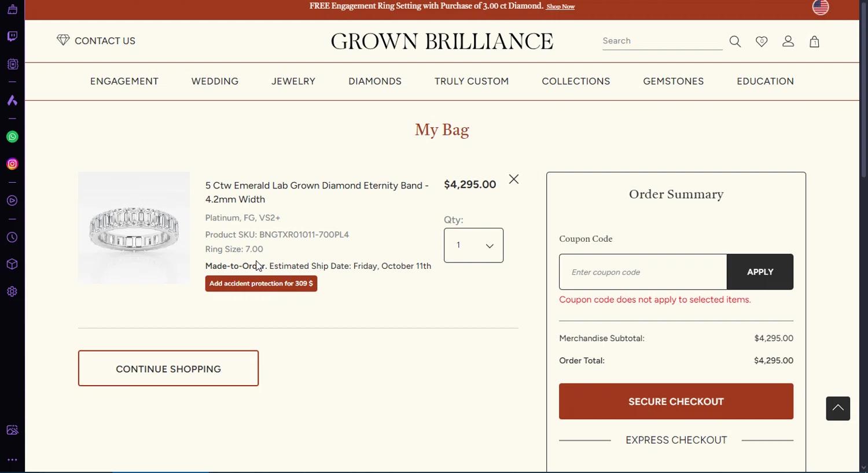Focus the site search field
The height and width of the screenshot is (473, 868).
pos(662,41)
